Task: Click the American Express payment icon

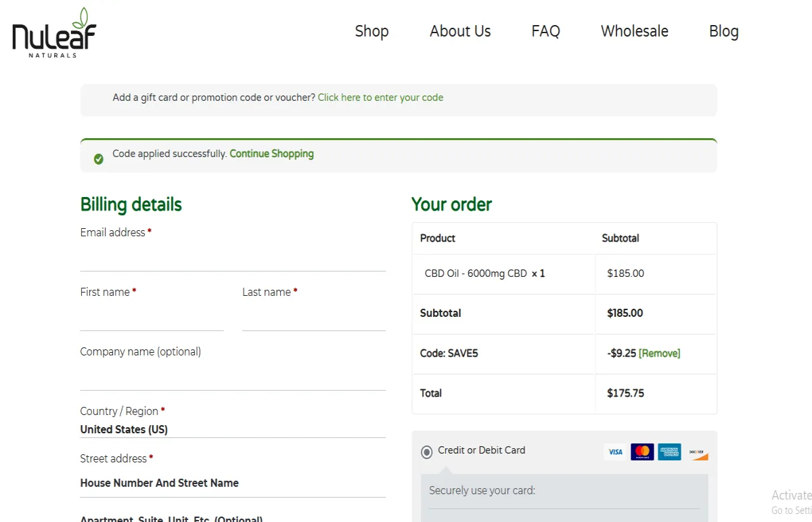Action: point(669,452)
